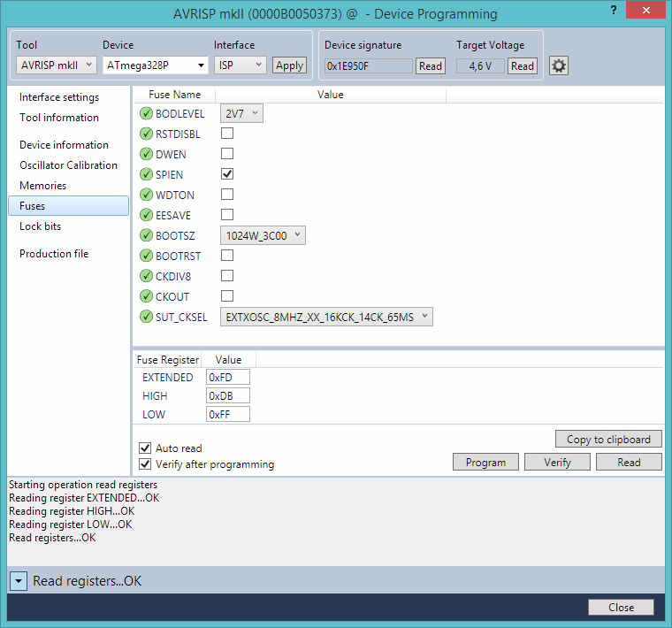
Task: Toggle the Auto read checkbox
Action: pyautogui.click(x=145, y=448)
